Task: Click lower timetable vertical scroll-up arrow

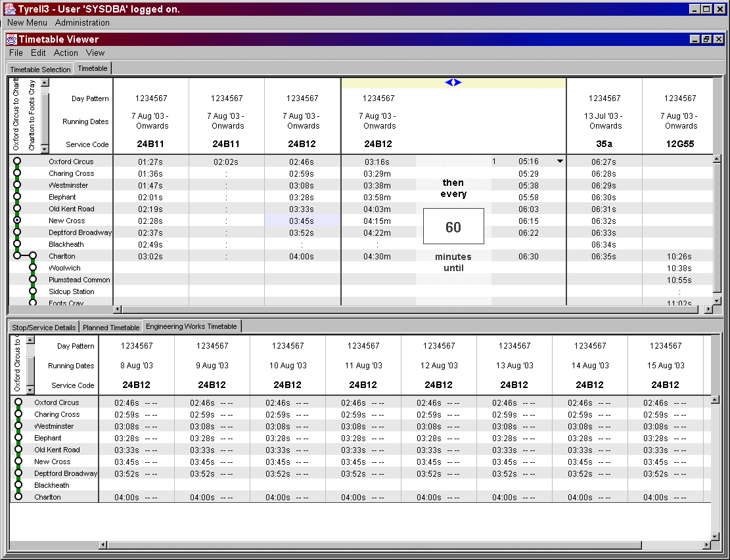Action: click(x=715, y=400)
